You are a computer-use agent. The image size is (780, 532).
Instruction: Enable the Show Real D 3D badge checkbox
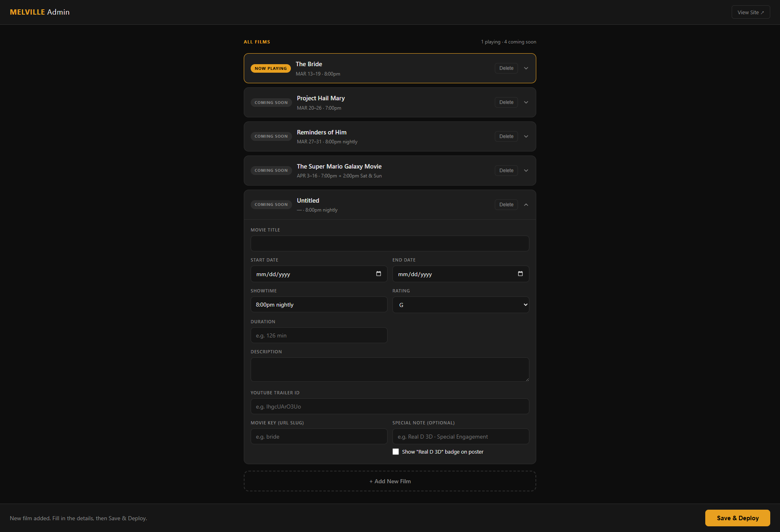coord(395,451)
